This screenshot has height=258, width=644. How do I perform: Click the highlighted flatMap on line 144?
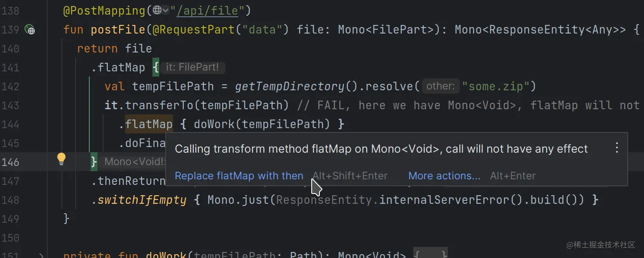[149, 124]
